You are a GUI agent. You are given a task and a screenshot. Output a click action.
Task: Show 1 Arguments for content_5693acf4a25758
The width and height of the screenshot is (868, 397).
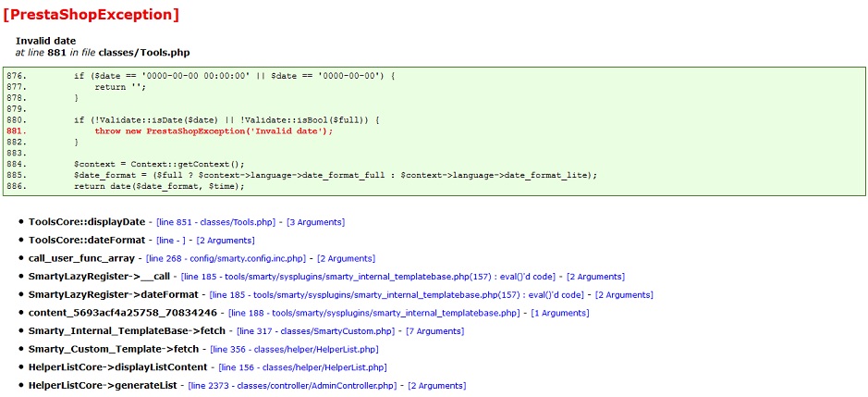(x=560, y=314)
